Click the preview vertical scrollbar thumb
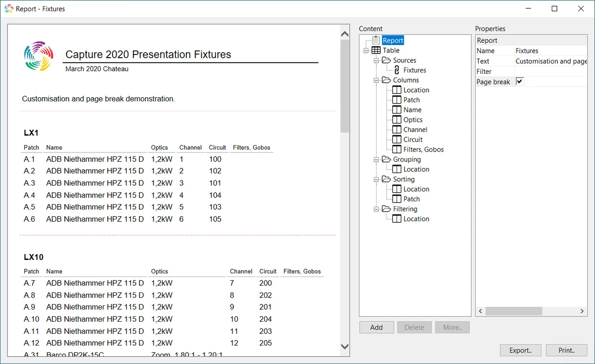The height and width of the screenshot is (364, 595). coord(345,86)
